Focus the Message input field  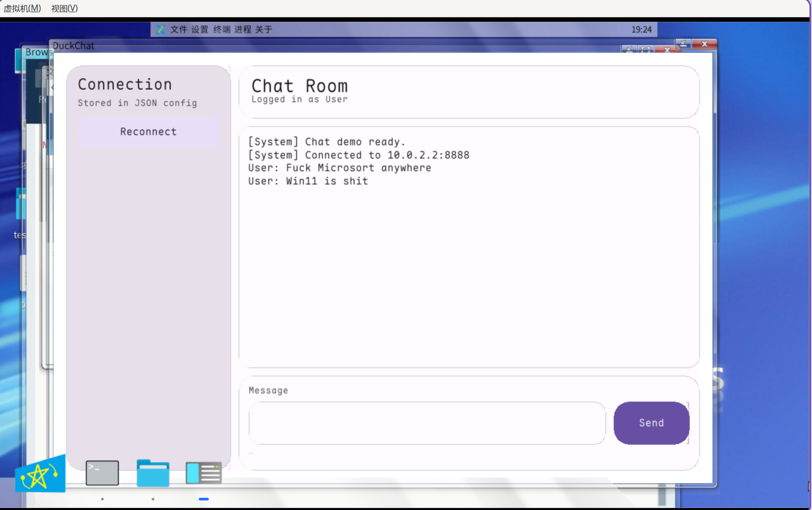pos(427,423)
